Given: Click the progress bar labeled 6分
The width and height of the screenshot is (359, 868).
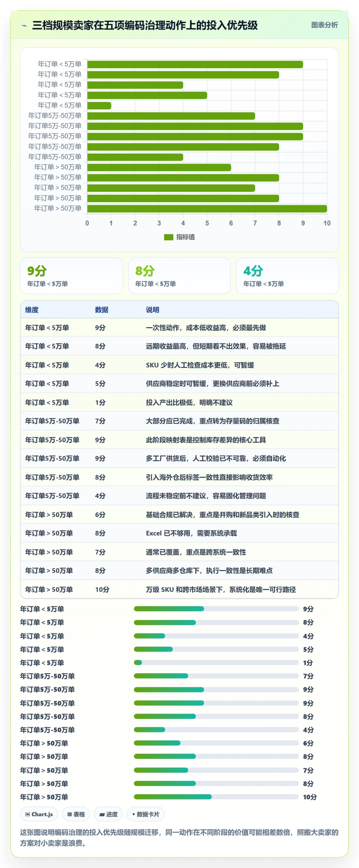Looking at the screenshot, I should 216,743.
